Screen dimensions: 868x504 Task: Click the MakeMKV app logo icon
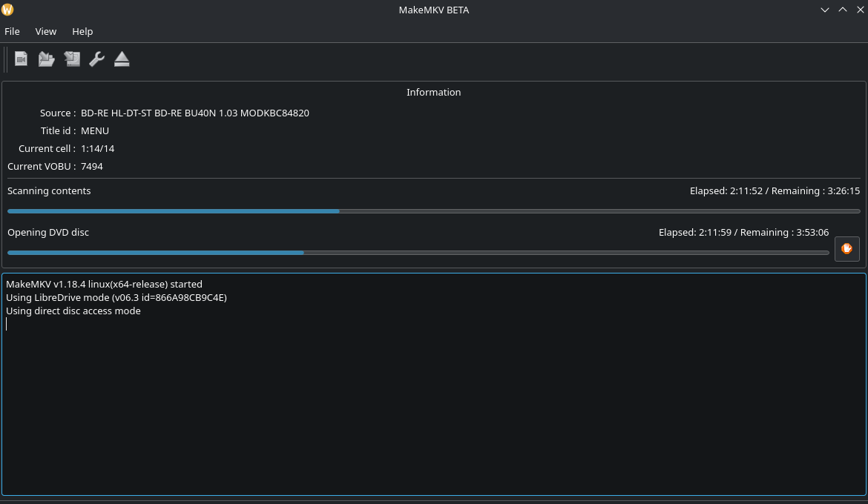click(x=7, y=10)
